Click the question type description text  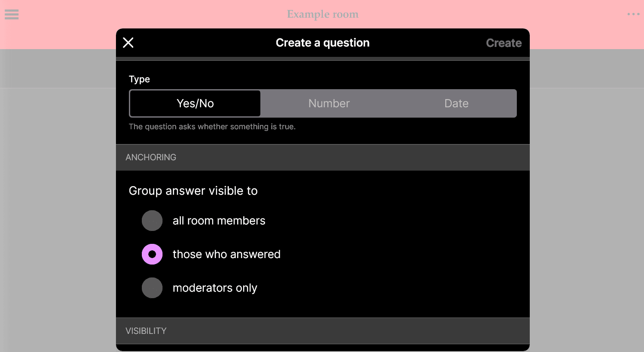212,127
